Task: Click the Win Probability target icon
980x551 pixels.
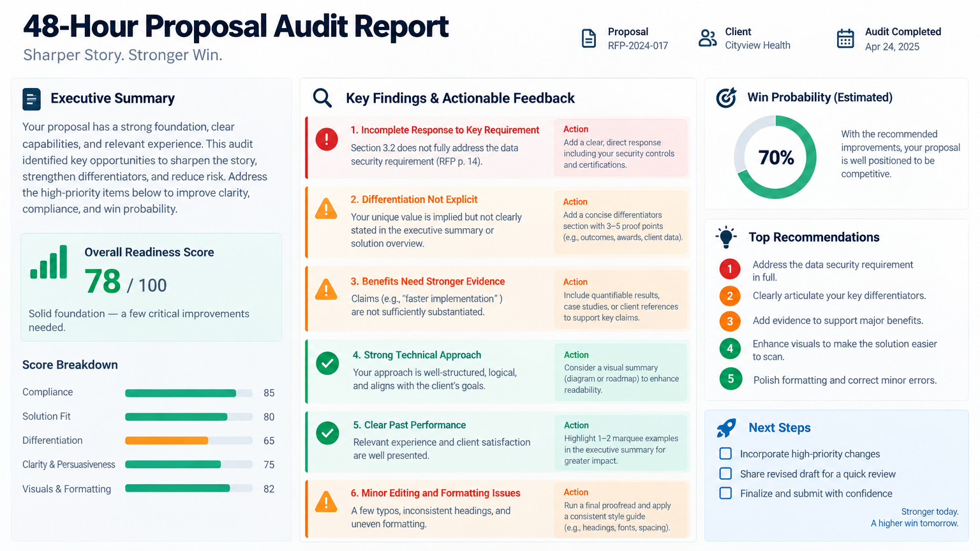Action: [x=726, y=97]
